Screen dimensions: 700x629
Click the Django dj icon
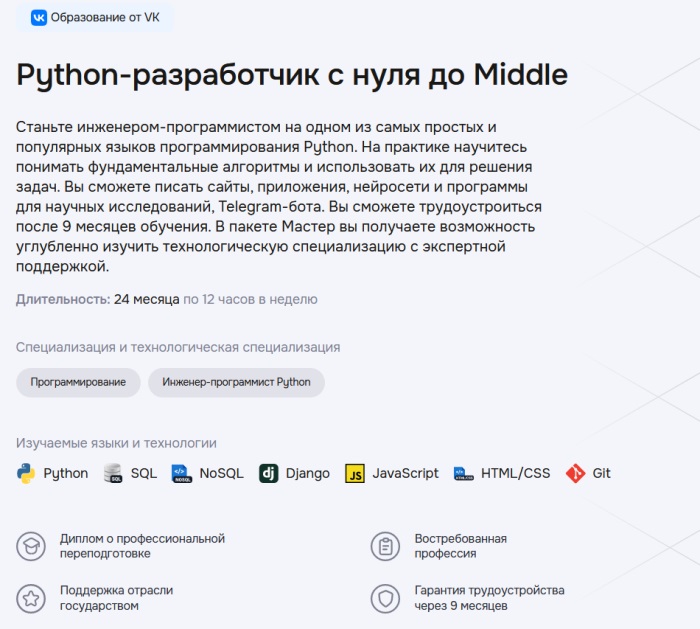(269, 474)
